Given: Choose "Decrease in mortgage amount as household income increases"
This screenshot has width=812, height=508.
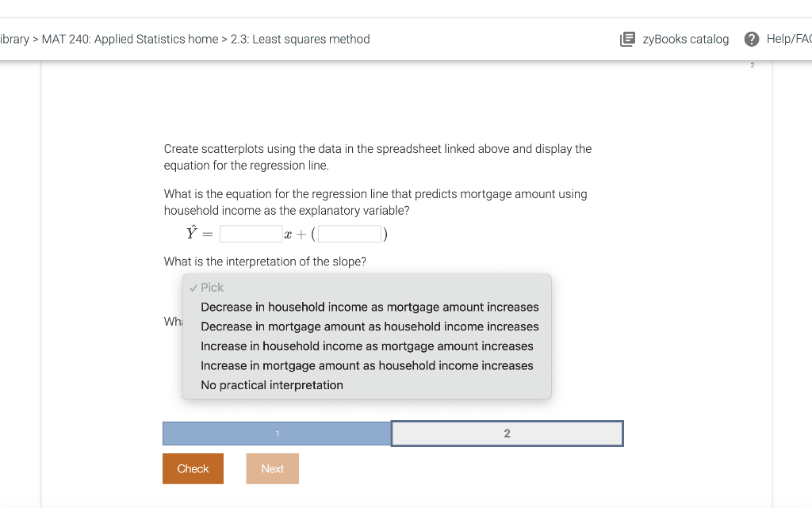Looking at the screenshot, I should point(370,326).
